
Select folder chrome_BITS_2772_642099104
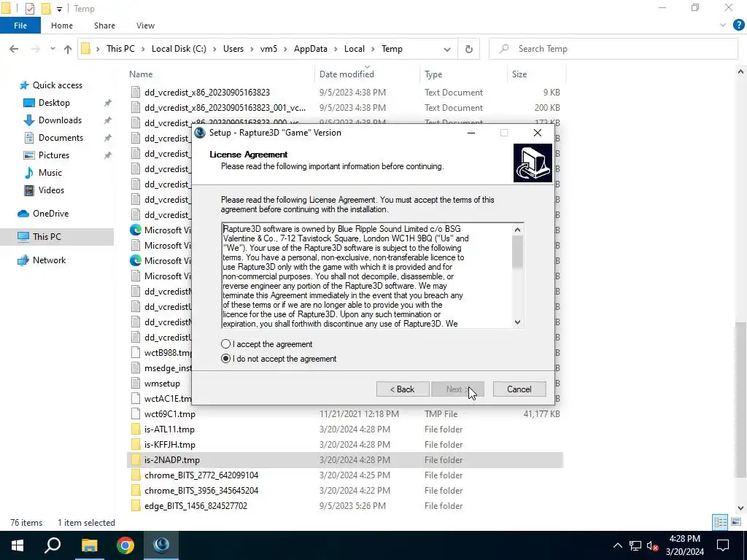(x=201, y=475)
